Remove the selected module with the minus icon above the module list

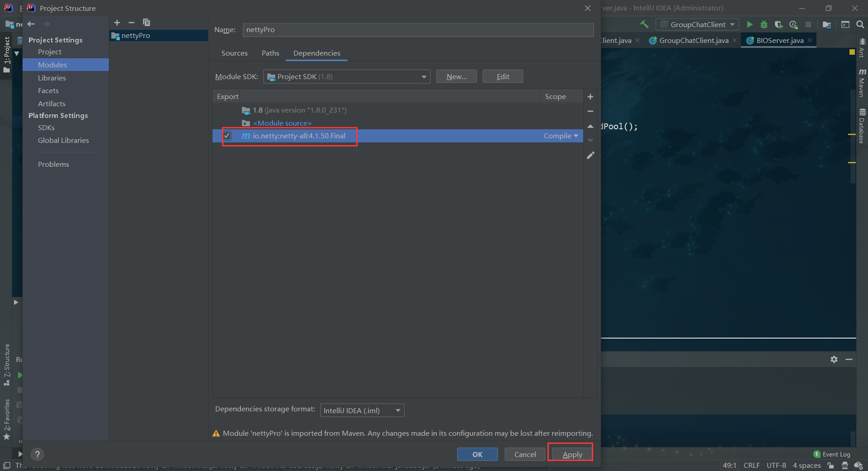pyautogui.click(x=132, y=23)
